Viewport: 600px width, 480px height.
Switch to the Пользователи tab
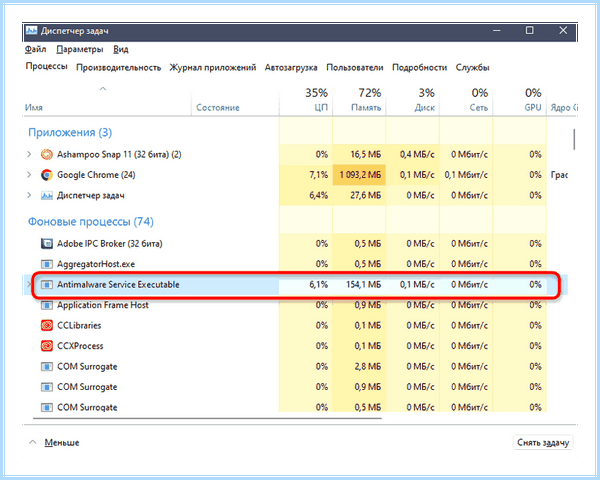point(355,68)
